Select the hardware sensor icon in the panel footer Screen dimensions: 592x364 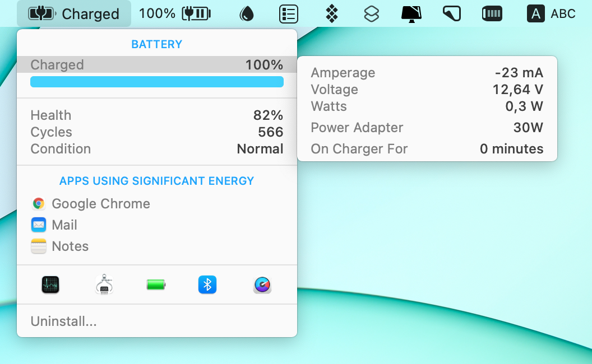click(x=104, y=284)
